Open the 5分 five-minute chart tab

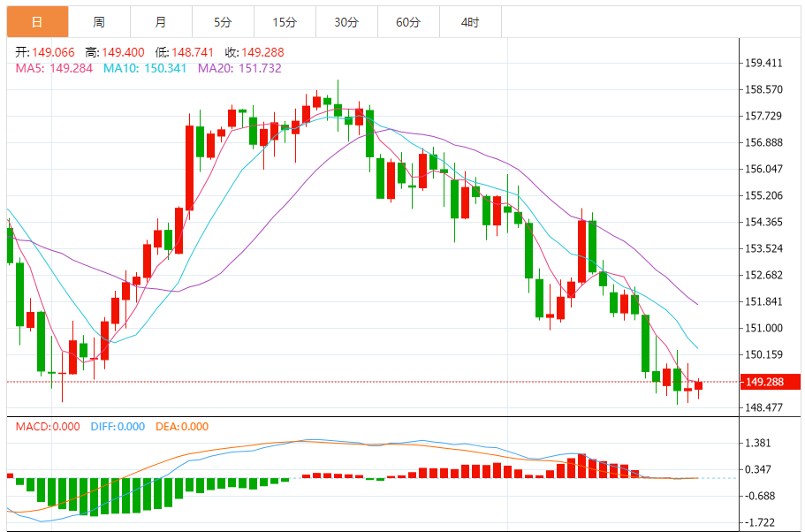pos(224,22)
